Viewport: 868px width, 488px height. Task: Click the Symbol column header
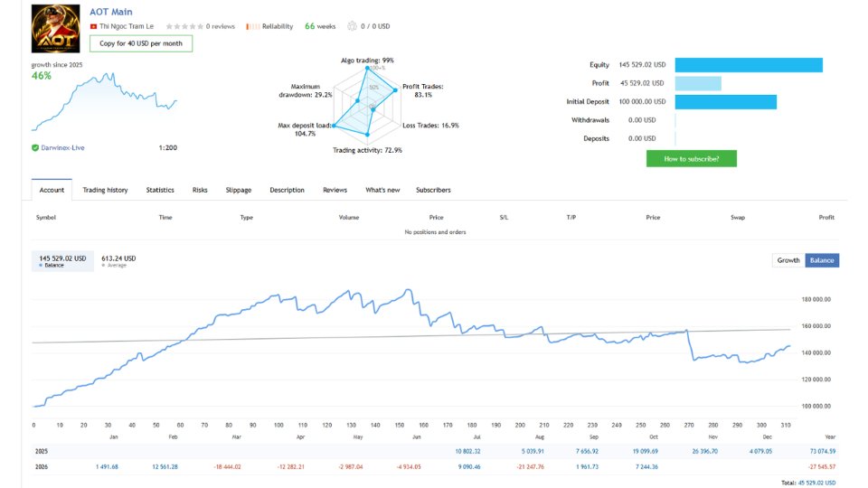click(x=46, y=218)
